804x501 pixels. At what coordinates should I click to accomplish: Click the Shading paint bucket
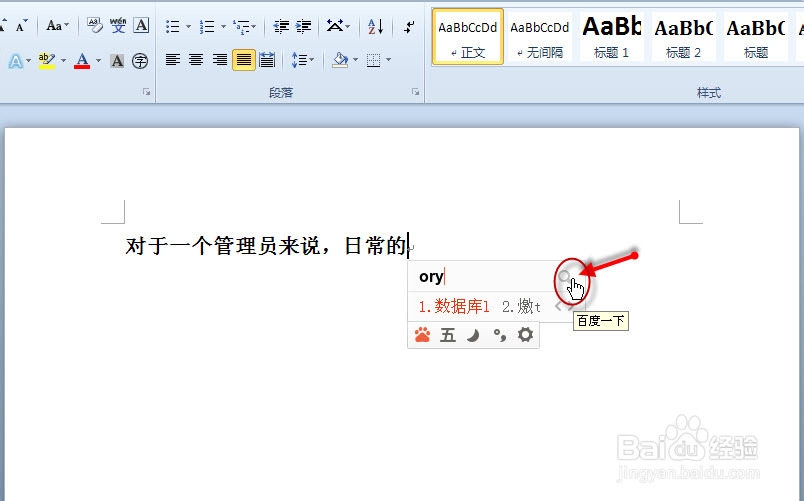tap(340, 60)
